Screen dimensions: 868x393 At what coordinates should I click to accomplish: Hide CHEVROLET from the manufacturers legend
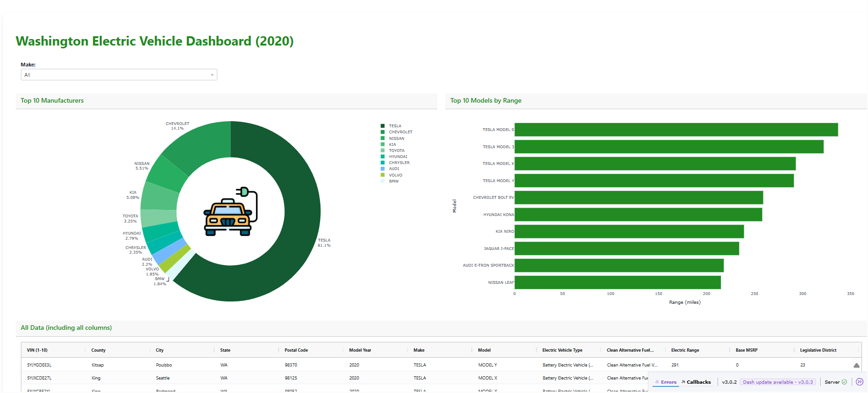tap(400, 132)
